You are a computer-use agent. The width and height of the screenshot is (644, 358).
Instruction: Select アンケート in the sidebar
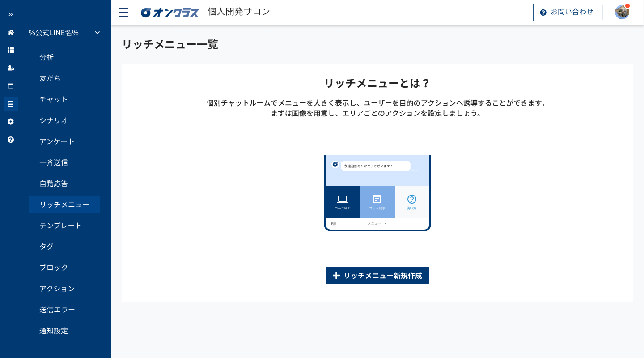[57, 141]
